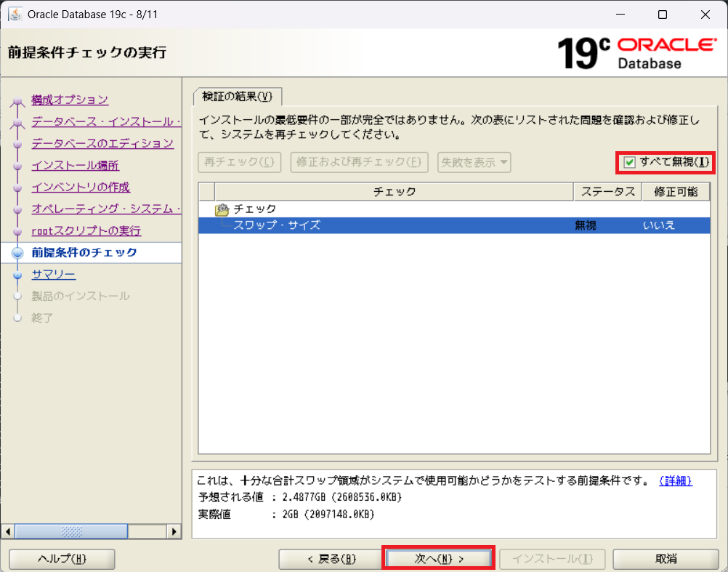Open the 構成オプション step
The image size is (728, 572).
point(70,100)
